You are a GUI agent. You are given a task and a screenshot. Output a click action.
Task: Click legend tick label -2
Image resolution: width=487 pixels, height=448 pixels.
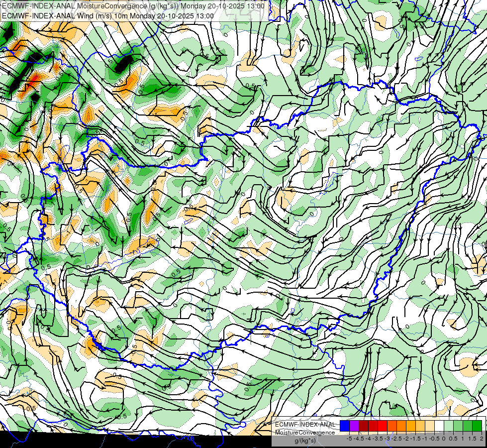pos(406,439)
